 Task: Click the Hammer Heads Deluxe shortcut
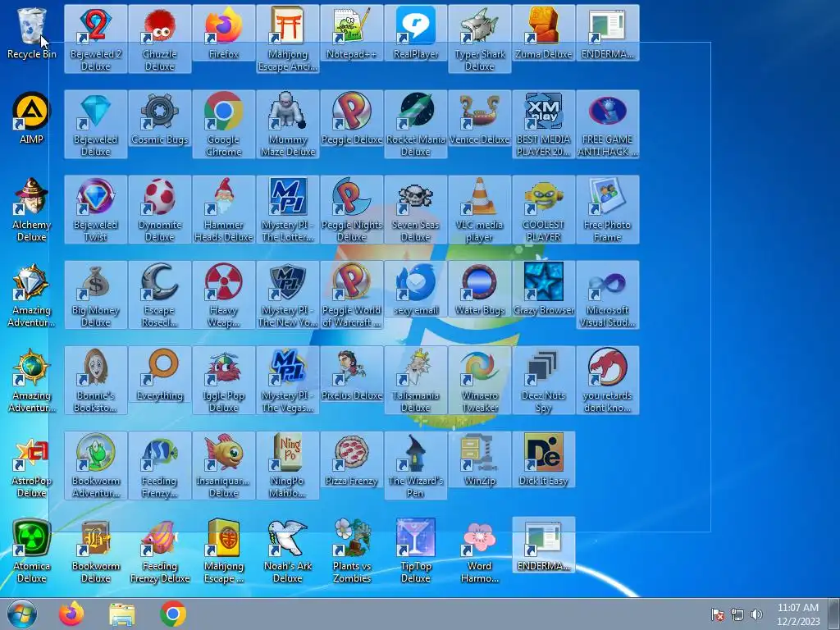click(x=224, y=209)
